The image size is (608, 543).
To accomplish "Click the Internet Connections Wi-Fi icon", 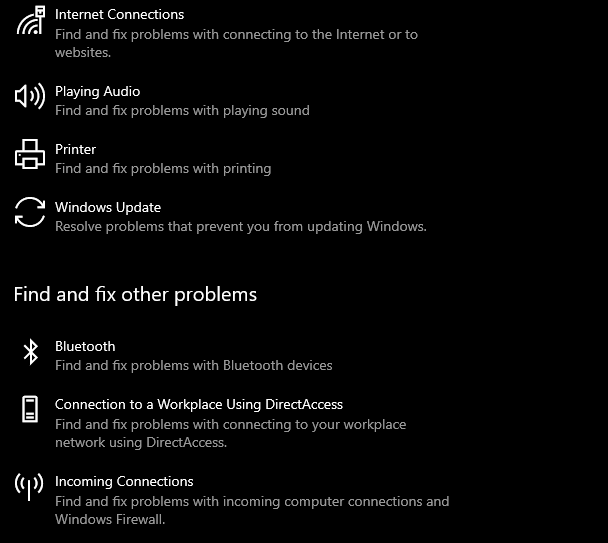I will pos(30,20).
